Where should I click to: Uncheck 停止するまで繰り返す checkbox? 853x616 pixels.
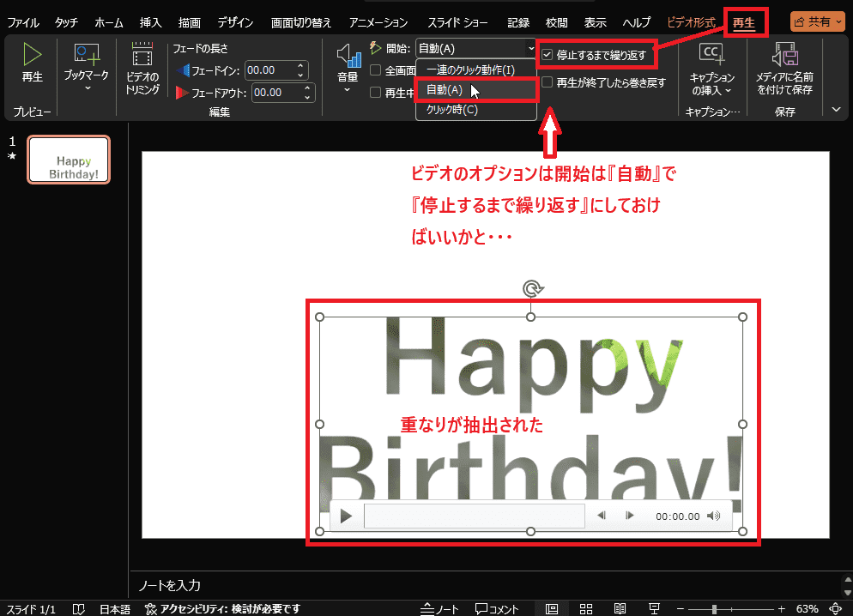(547, 56)
